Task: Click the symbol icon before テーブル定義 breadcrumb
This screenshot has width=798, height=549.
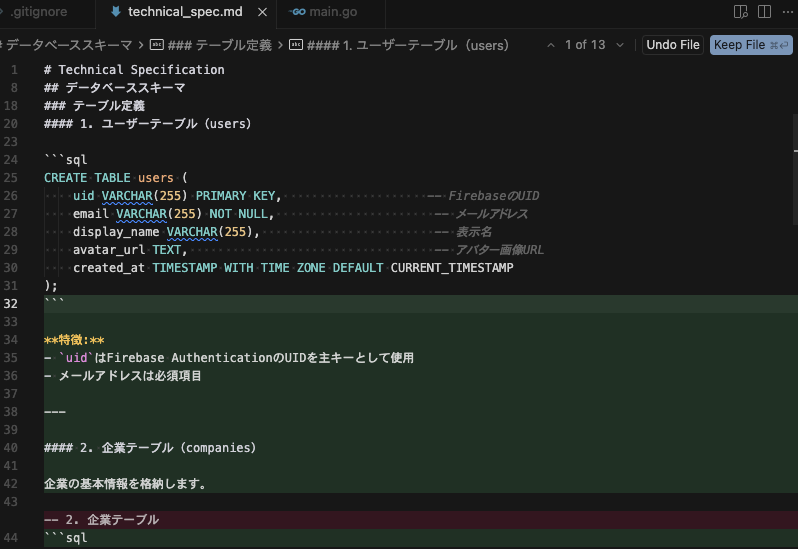Action: tap(157, 45)
